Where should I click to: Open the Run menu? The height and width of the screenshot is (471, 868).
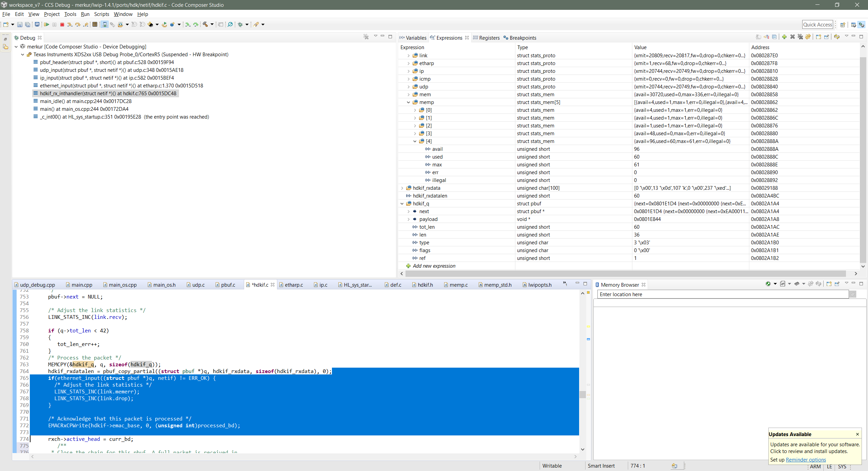pyautogui.click(x=85, y=14)
